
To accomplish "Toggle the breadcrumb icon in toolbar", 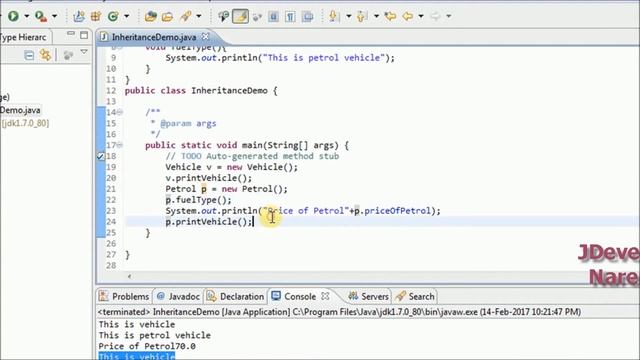I will click(223, 16).
